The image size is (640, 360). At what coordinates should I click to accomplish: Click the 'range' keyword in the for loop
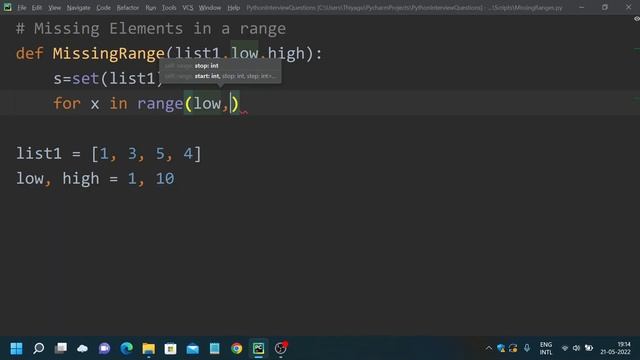(x=160, y=104)
